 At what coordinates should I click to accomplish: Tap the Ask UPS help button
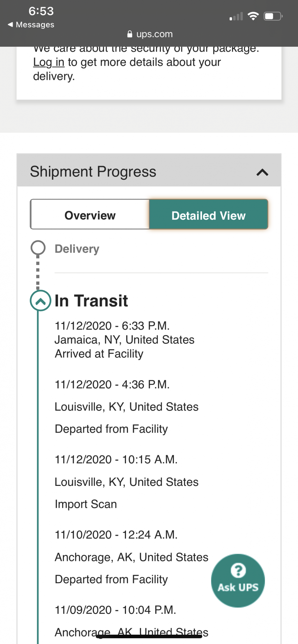(238, 580)
